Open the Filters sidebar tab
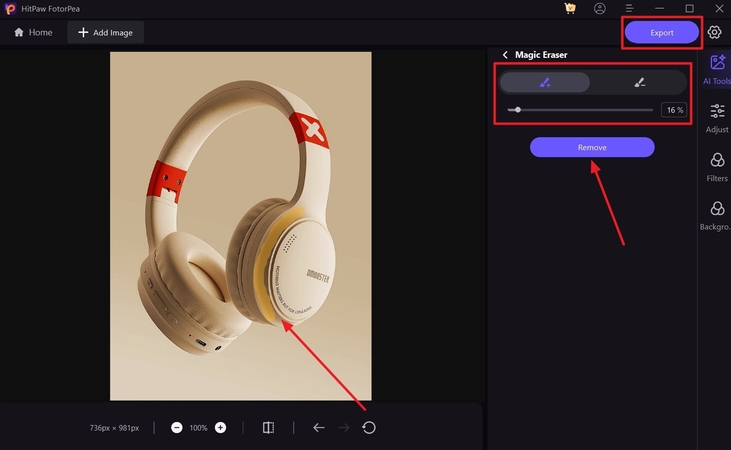 717,167
